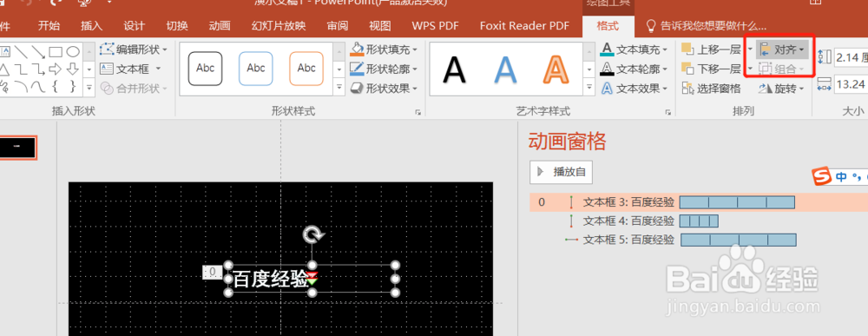Apply the black outline Abc shape style
Screen dimensions: 868x336
tap(206, 68)
